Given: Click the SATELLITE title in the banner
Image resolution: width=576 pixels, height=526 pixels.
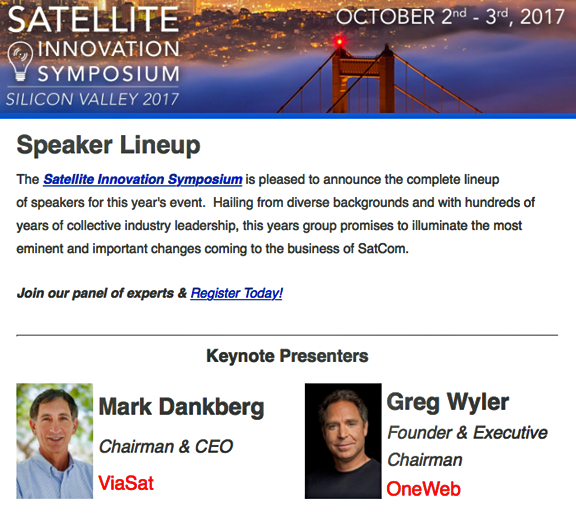Looking at the screenshot, I should click(x=93, y=19).
